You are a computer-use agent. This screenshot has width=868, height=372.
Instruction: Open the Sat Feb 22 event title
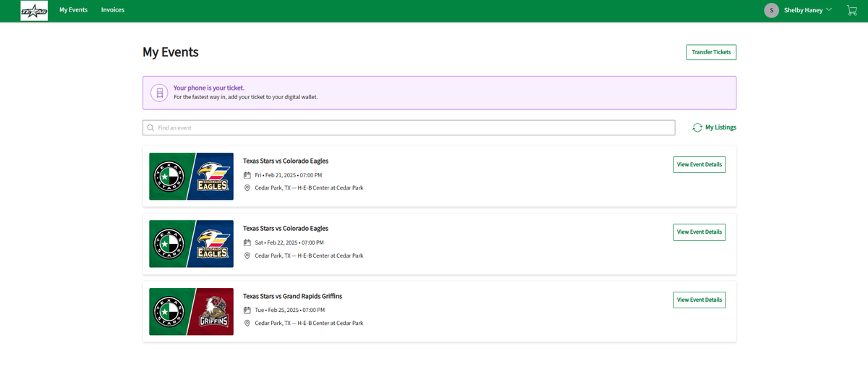[286, 229]
